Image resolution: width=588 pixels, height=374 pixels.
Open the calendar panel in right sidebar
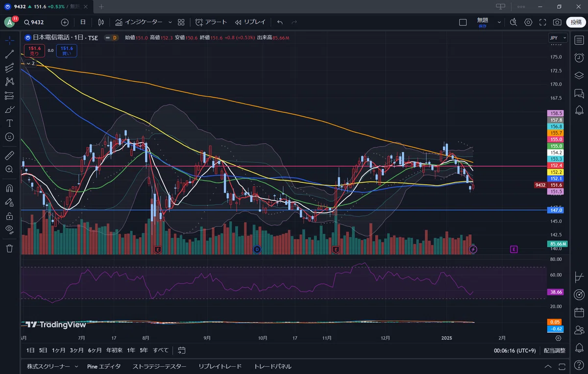[579, 312]
